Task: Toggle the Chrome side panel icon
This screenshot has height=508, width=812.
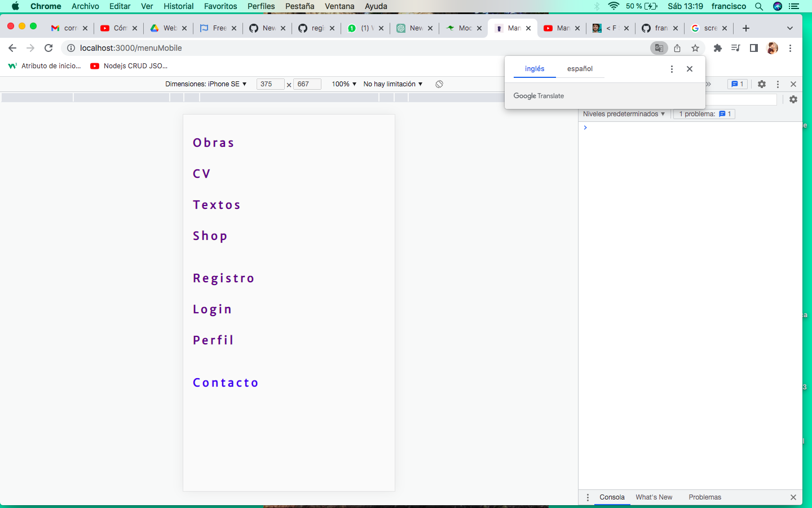Action: click(x=753, y=48)
